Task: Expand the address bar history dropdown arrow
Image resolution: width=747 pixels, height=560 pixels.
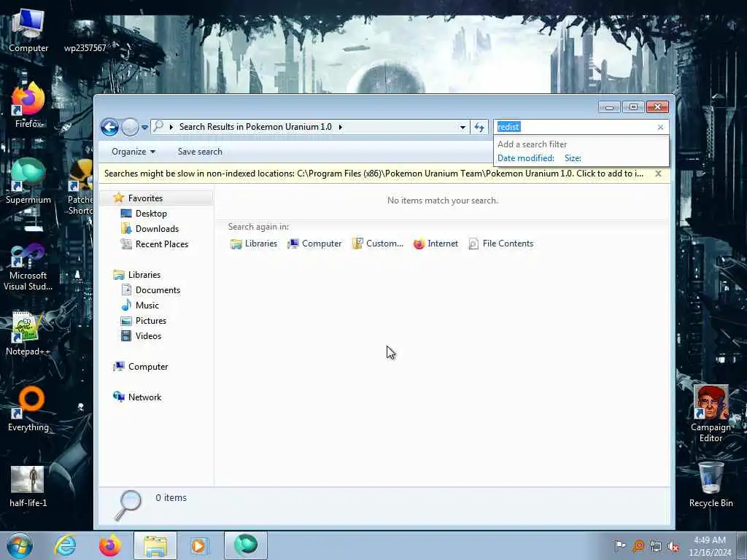Action: tap(462, 127)
